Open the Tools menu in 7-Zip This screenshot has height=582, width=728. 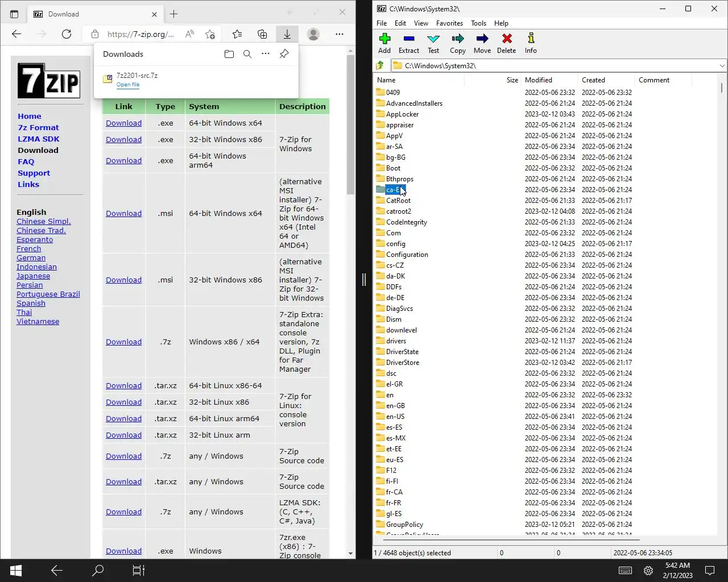(x=478, y=23)
